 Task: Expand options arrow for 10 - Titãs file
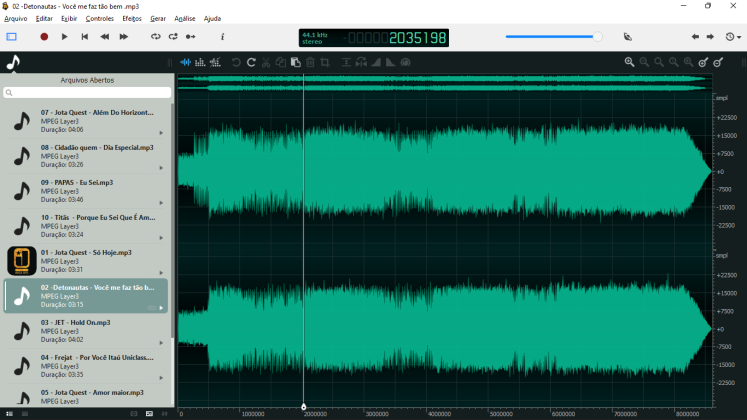pyautogui.click(x=161, y=238)
